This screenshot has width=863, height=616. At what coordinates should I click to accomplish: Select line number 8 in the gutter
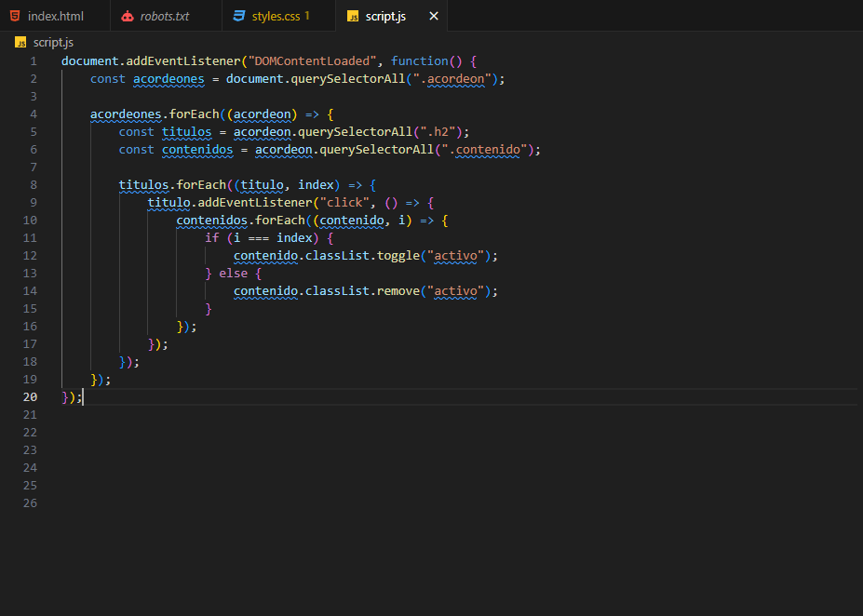tap(34, 185)
